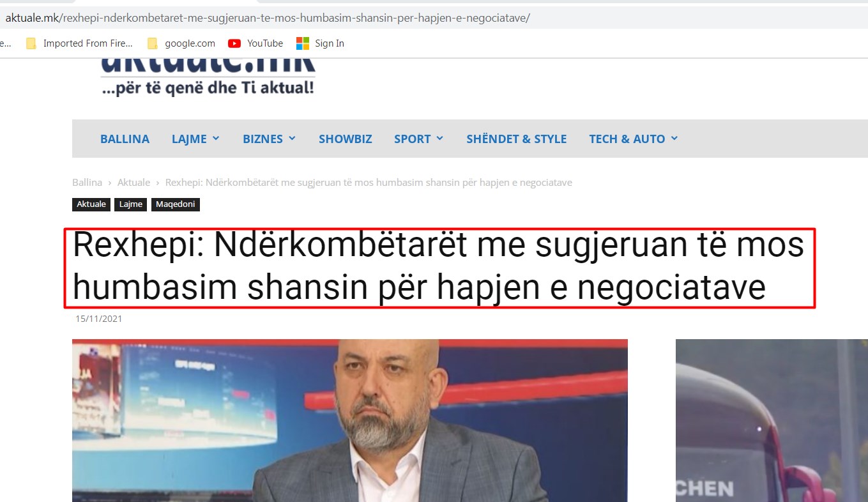Click the Microsoft Sign In bookmark icon
This screenshot has width=868, height=502.
(302, 43)
